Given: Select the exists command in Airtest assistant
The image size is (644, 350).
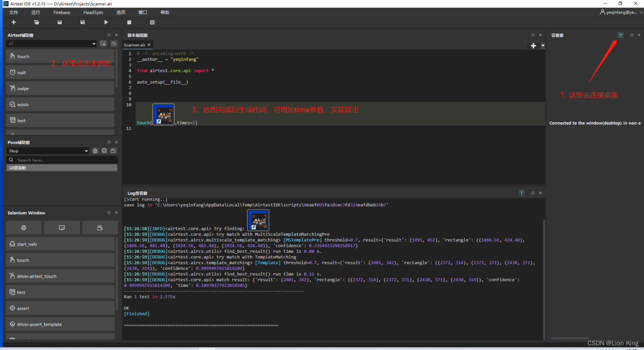Looking at the screenshot, I should point(60,105).
